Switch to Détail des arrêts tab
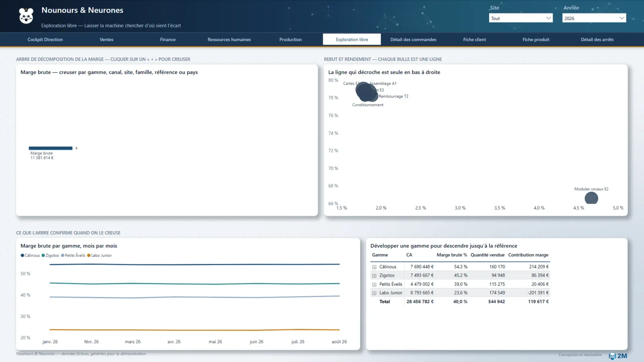The image size is (644, 362). click(x=597, y=39)
